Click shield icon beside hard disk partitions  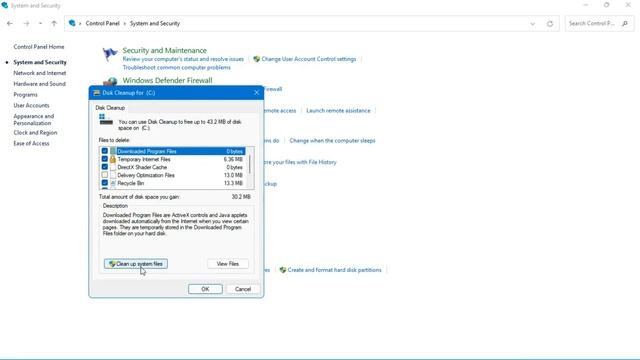pos(282,270)
